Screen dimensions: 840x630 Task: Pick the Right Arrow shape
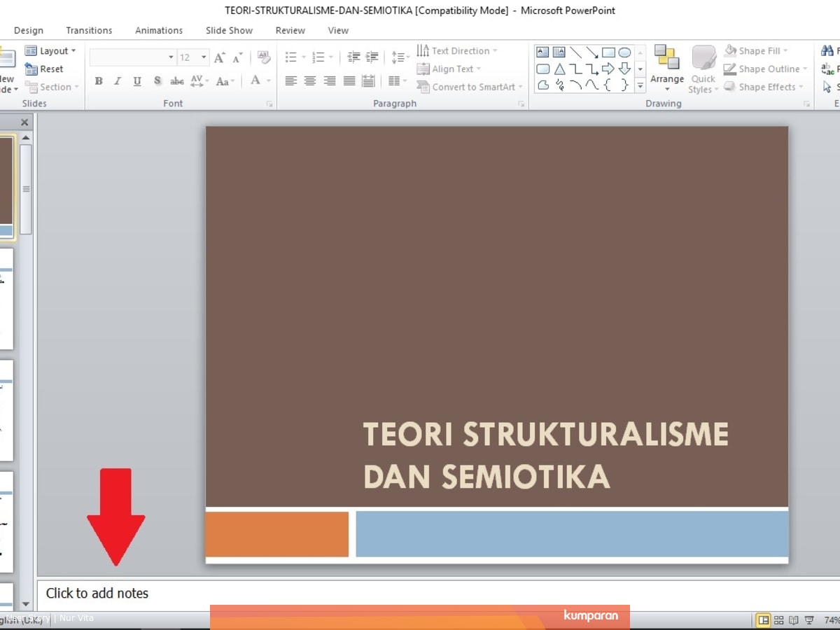click(608, 69)
